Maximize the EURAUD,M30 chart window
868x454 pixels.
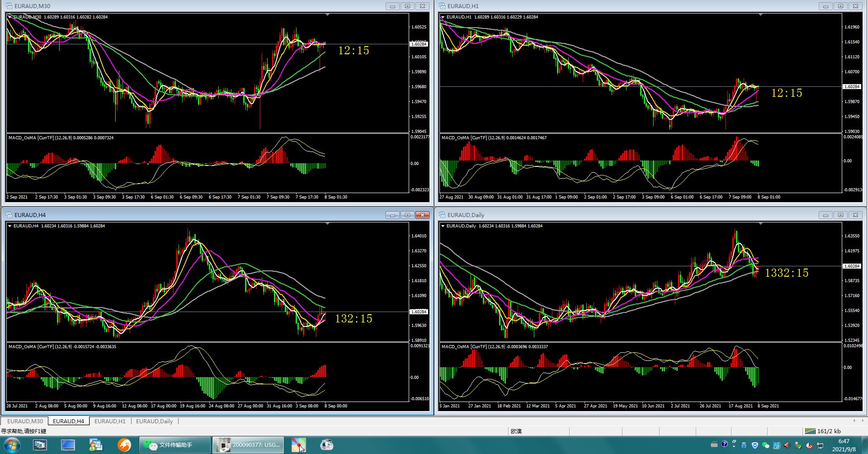(407, 6)
